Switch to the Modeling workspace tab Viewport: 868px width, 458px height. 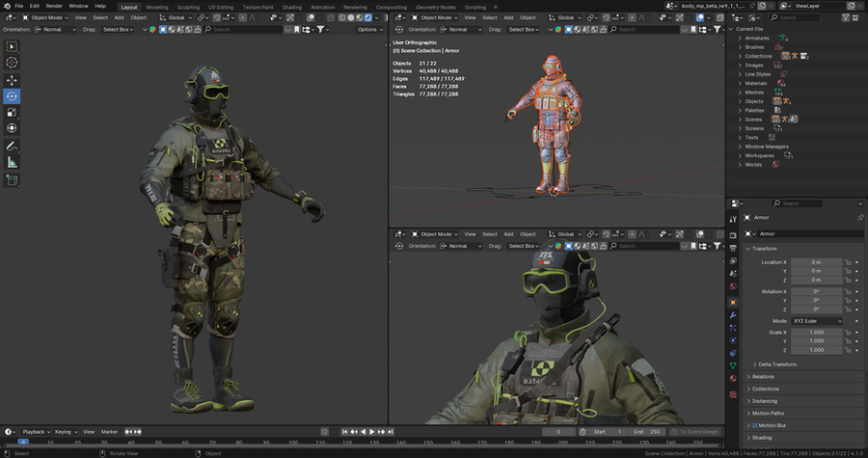tap(156, 7)
